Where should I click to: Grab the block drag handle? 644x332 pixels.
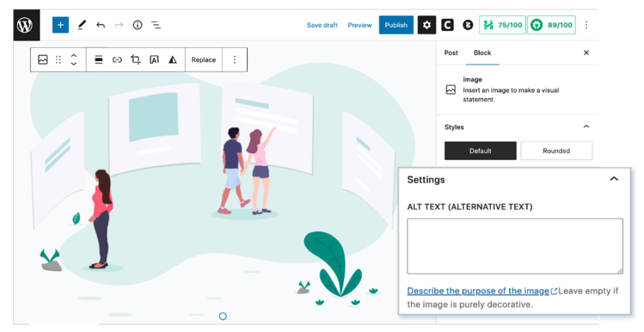[x=58, y=60]
